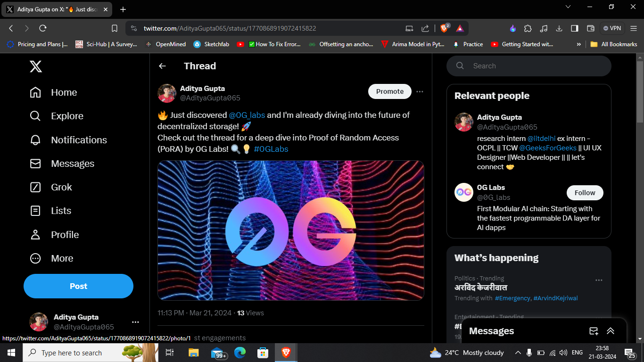Open Messages in the left sidebar

coord(62,164)
